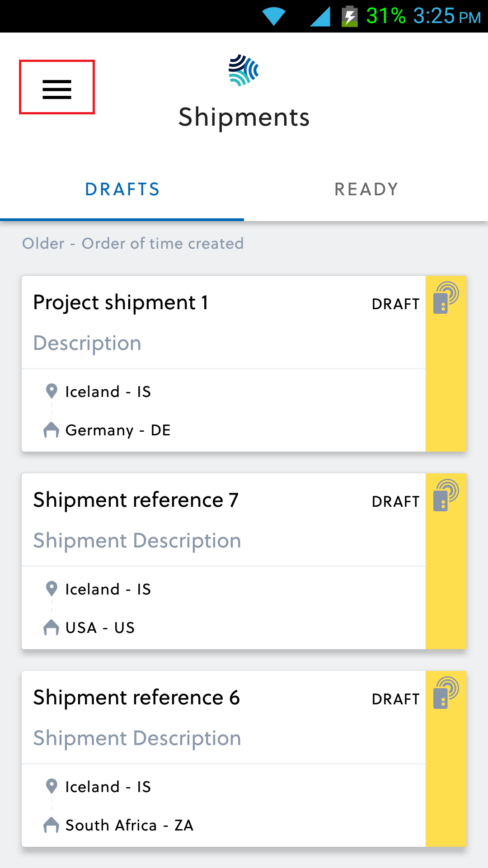Image resolution: width=488 pixels, height=868 pixels.
Task: Tap the Wi-Fi icon in status bar
Action: click(x=274, y=16)
